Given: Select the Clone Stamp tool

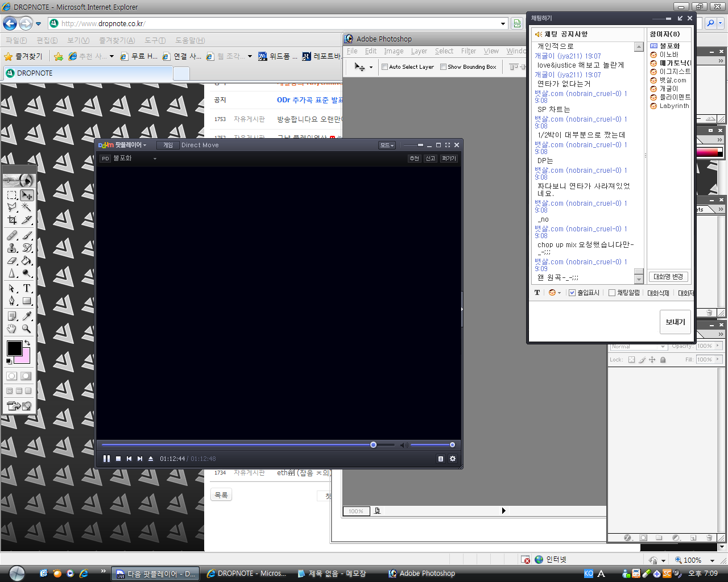Looking at the screenshot, I should (x=12, y=248).
